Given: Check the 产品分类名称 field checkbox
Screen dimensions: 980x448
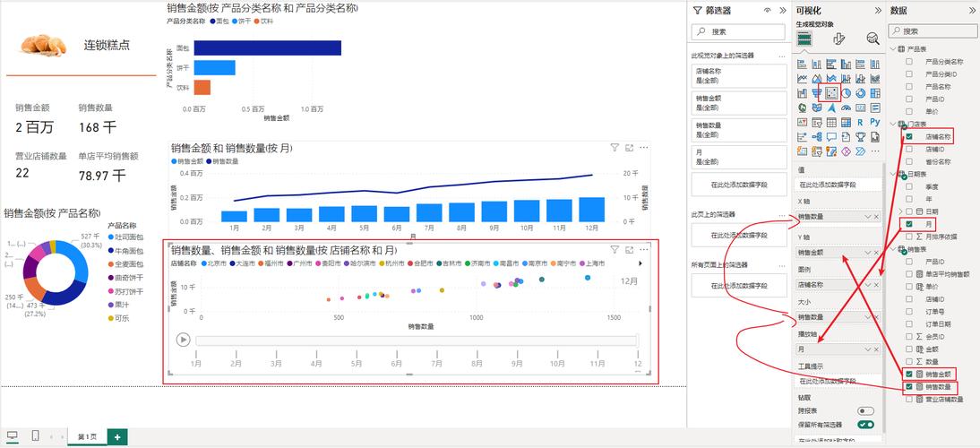Looking at the screenshot, I should click(x=910, y=62).
